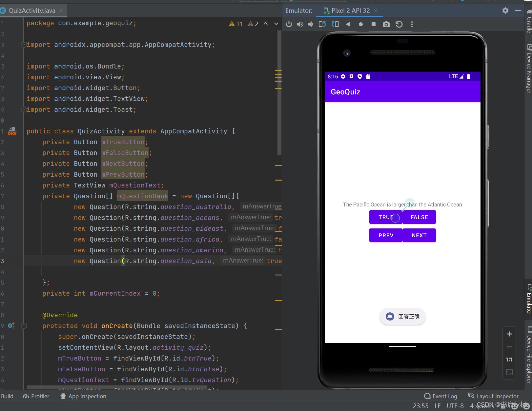Image resolution: width=532 pixels, height=411 pixels.
Task: Click the phone's question text about Pacific Ocean
Action: tap(402, 205)
